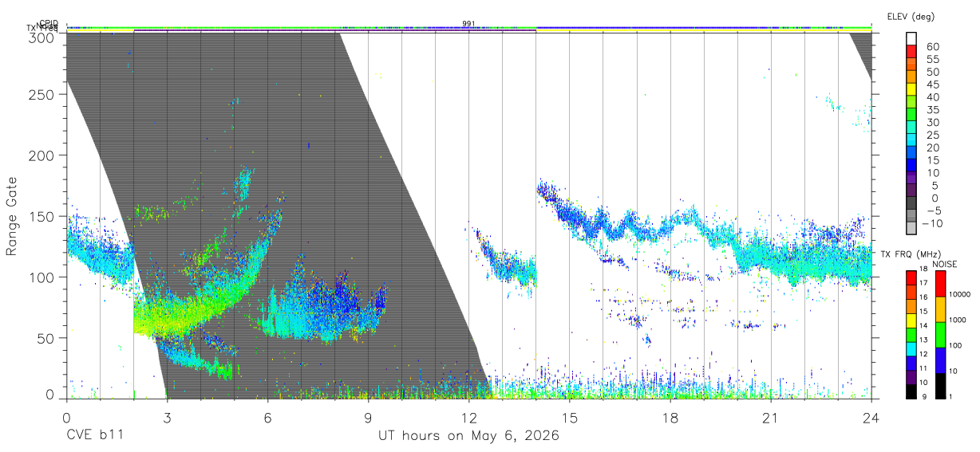Pick the purple 0–5 degree ELEV swatch
Viewport: 980px width, 452px height.
912,191
